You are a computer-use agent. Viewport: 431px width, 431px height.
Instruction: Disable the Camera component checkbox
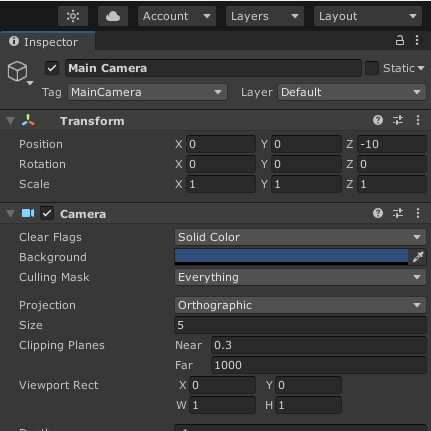pos(47,213)
